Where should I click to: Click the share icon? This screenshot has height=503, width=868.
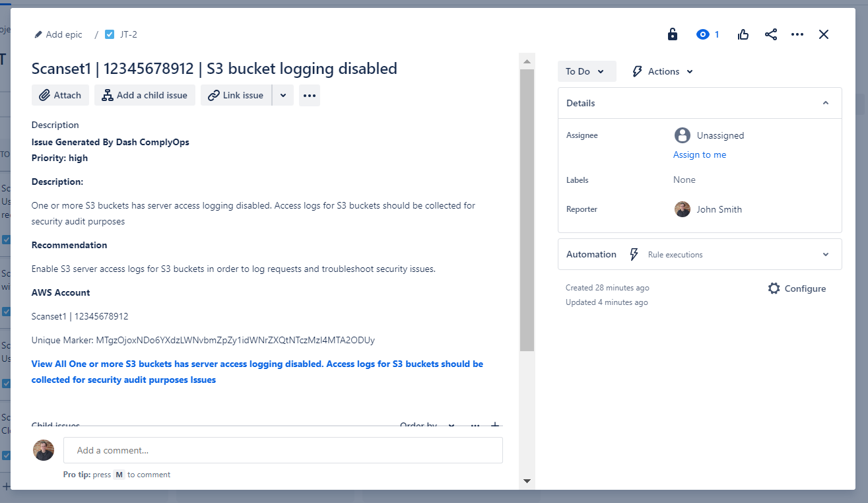coord(770,34)
